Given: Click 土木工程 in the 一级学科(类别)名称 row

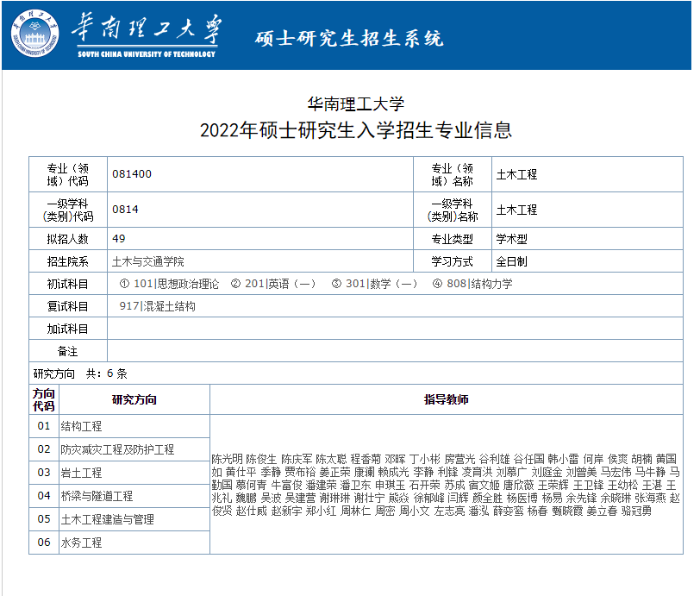Looking at the screenshot, I should (x=516, y=210).
